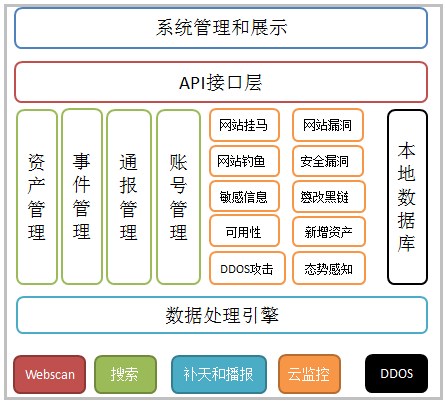Open the 资产管理 column
445x402 pixels.
tap(37, 197)
